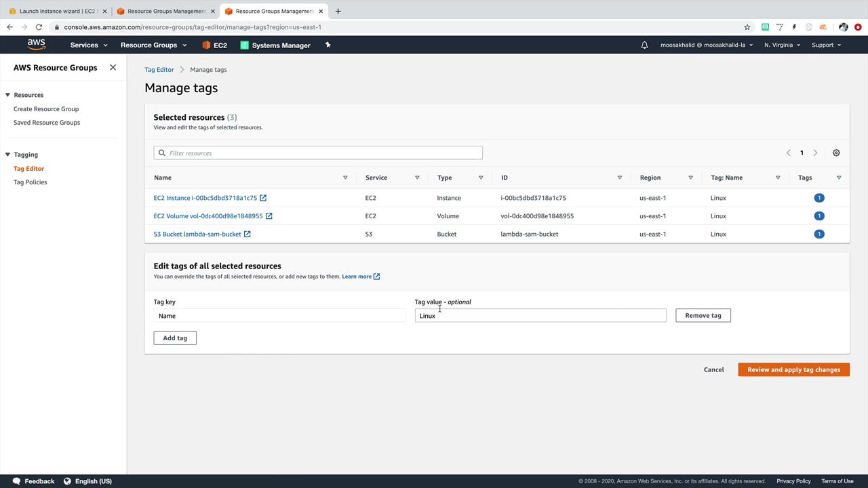
Task: Open the notifications bell
Action: coord(645,45)
